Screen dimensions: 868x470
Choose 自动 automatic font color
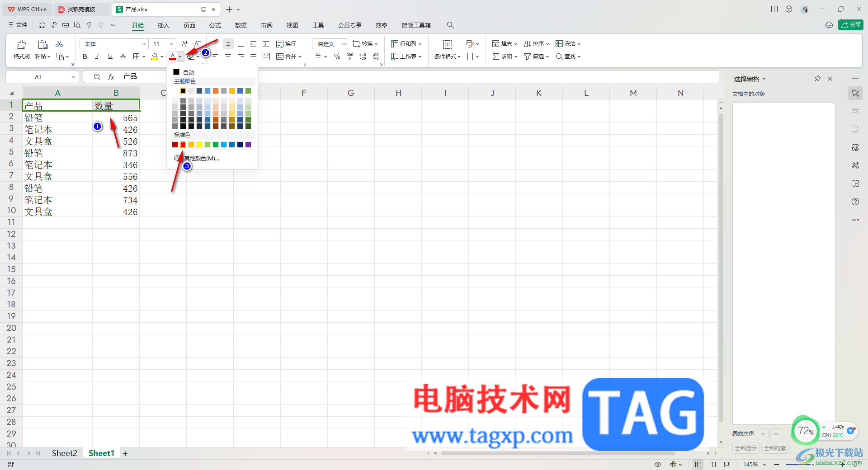point(184,72)
